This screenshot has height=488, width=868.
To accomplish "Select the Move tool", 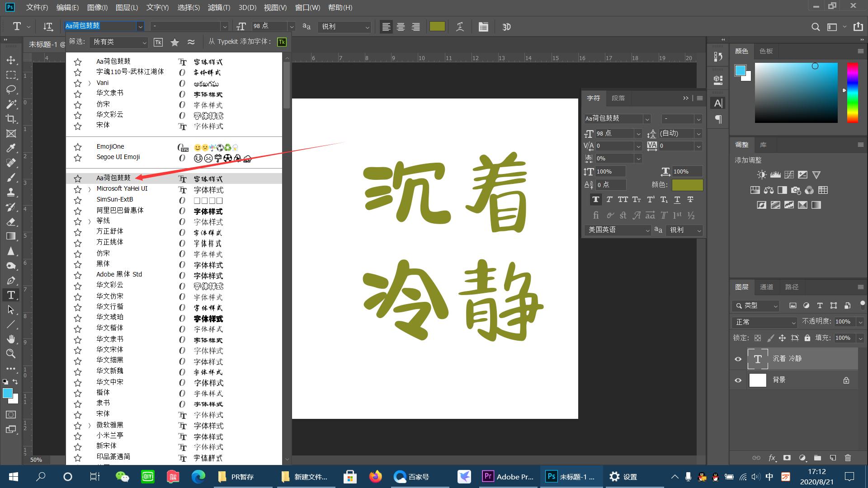I will click(x=11, y=60).
